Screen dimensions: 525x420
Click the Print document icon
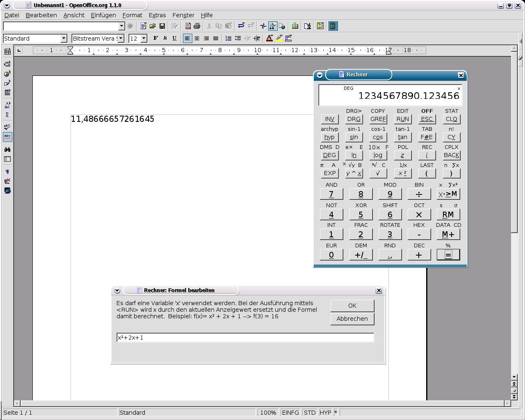pos(197,26)
